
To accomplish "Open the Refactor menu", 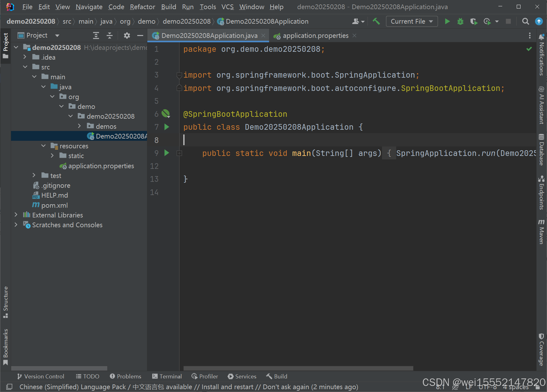I will coord(142,7).
